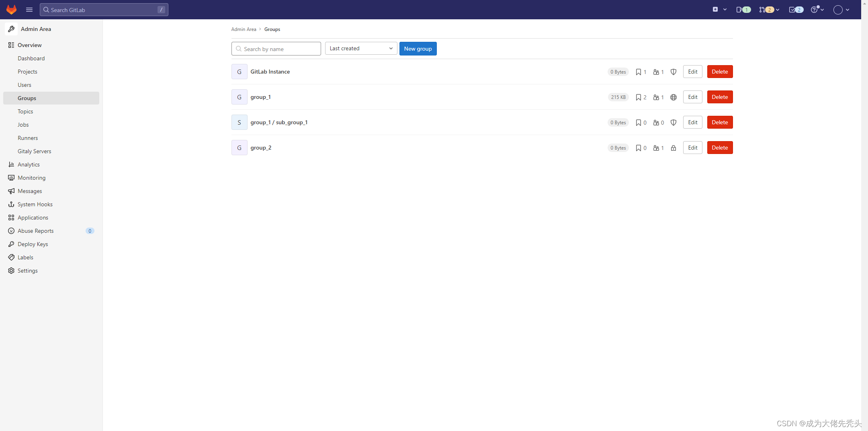Image resolution: width=868 pixels, height=431 pixels.
Task: Go to Users in the sidebar
Action: click(25, 85)
